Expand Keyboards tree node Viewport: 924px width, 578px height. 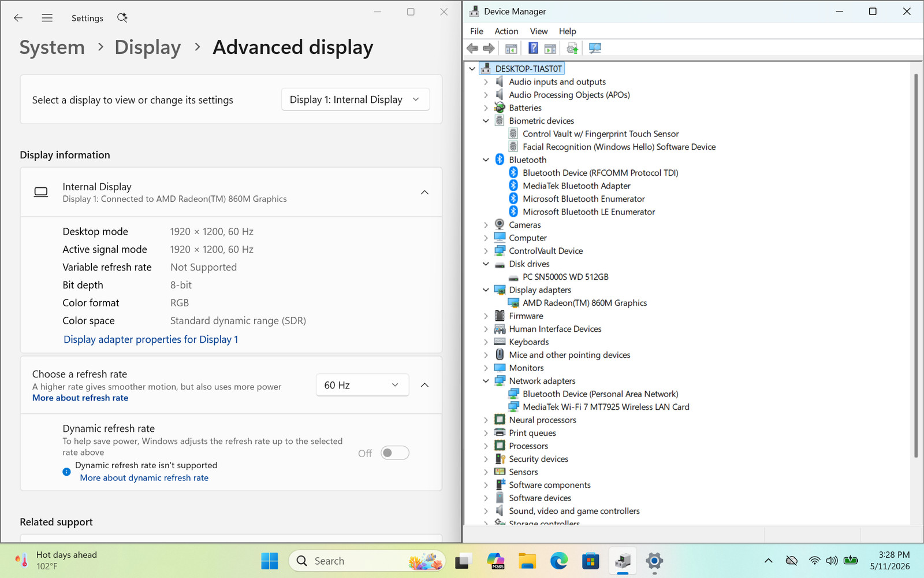pyautogui.click(x=486, y=342)
